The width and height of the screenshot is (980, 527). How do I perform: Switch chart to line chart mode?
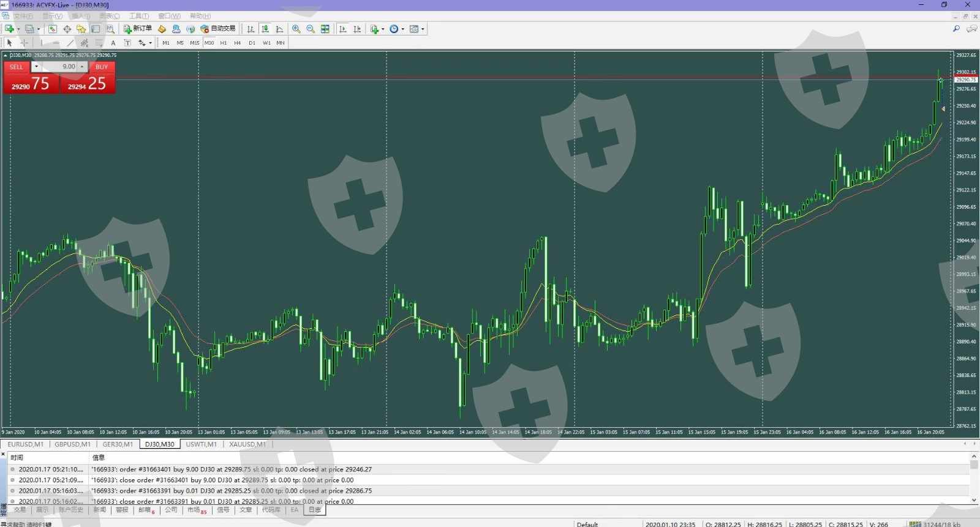tap(280, 29)
